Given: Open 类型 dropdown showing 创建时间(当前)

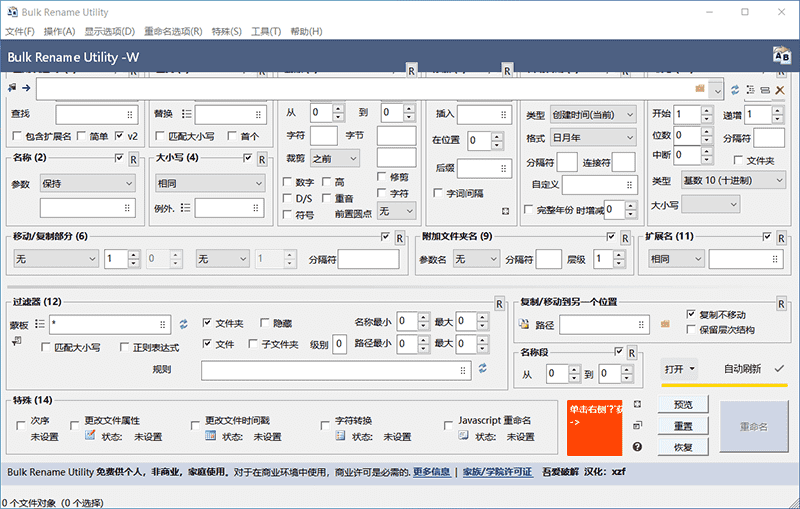Looking at the screenshot, I should (593, 115).
